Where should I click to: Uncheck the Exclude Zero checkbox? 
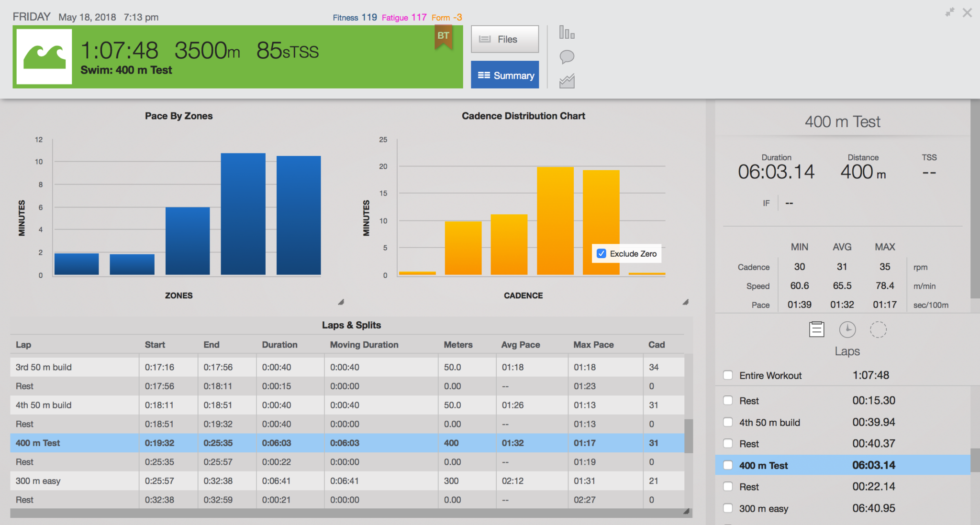[601, 253]
